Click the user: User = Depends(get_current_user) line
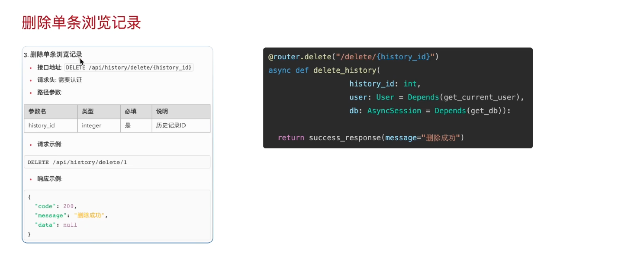Image resolution: width=644 pixels, height=279 pixels. pos(437,97)
